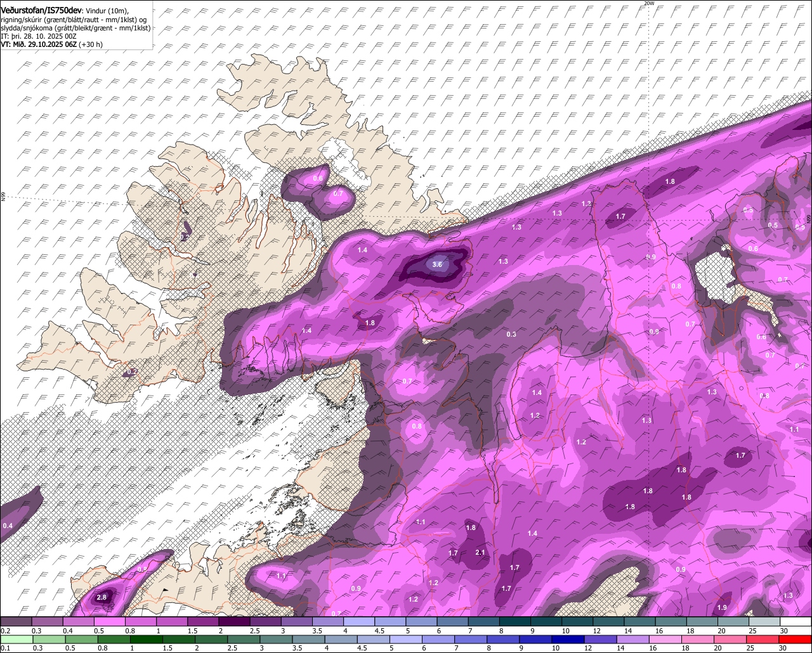
Task: Click the bright red swatch starting at 30
Action: point(796,640)
